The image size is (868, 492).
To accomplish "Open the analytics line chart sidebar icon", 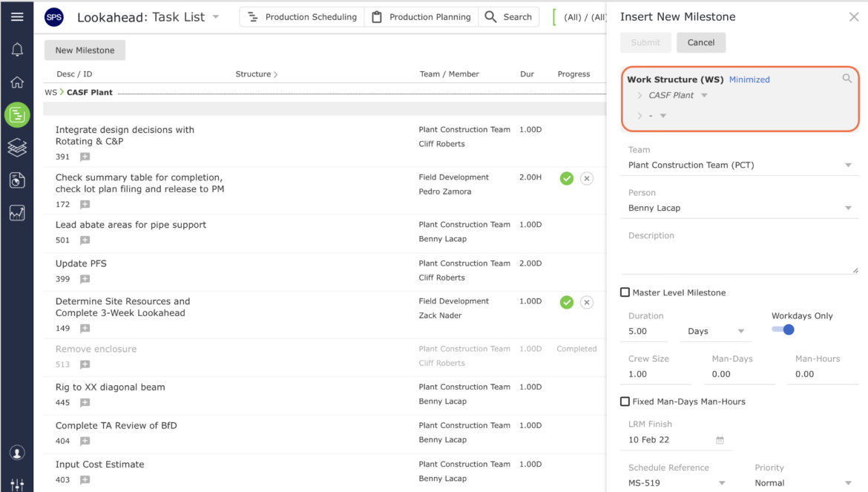I will [17, 213].
